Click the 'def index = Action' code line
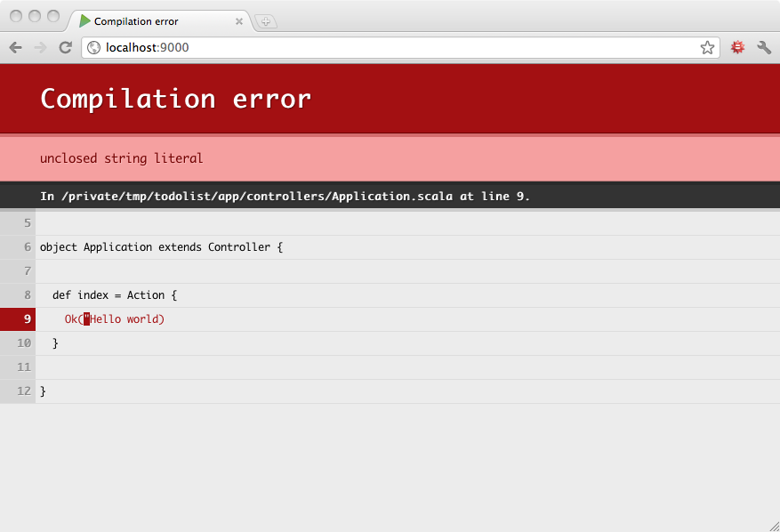The image size is (780, 532). (x=115, y=295)
